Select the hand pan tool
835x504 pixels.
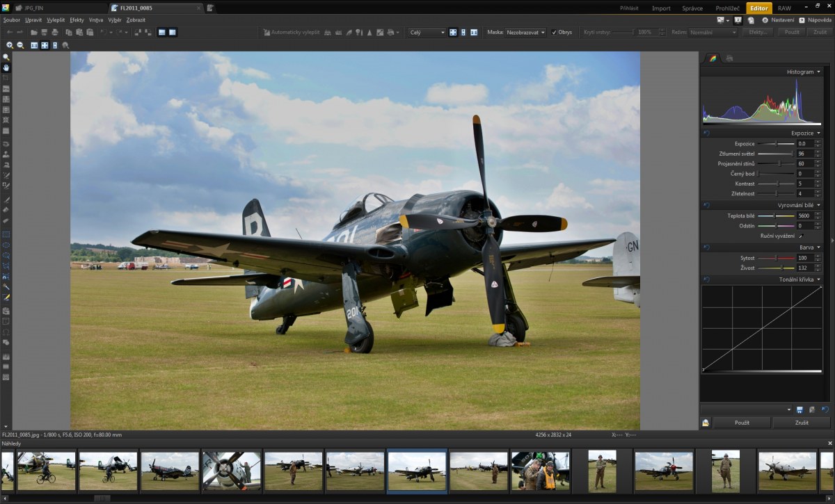pyautogui.click(x=6, y=67)
